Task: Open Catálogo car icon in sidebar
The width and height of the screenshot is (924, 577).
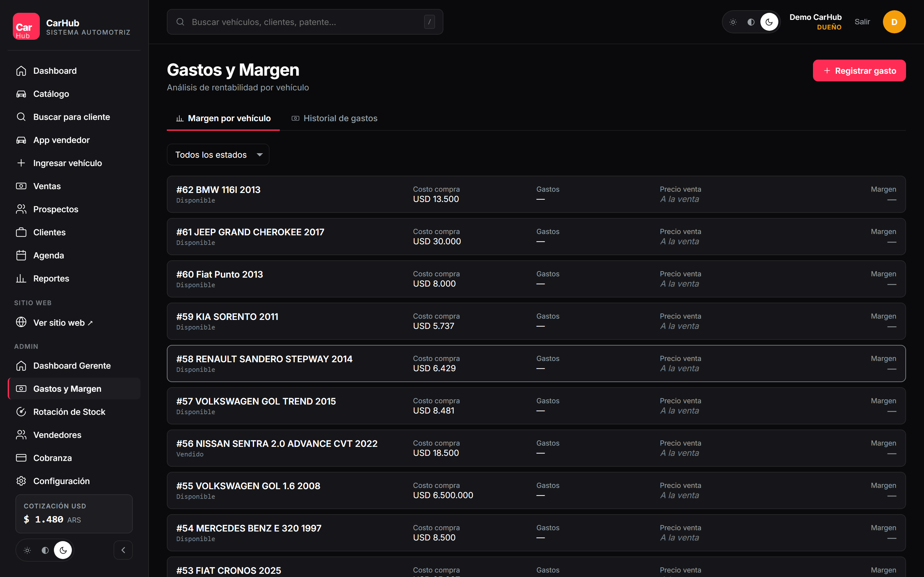Action: (21, 94)
